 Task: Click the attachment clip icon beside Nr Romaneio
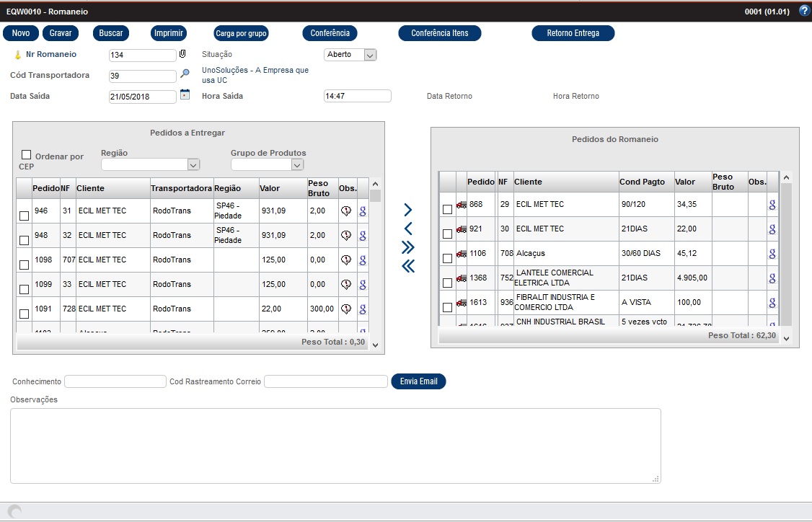click(x=182, y=54)
